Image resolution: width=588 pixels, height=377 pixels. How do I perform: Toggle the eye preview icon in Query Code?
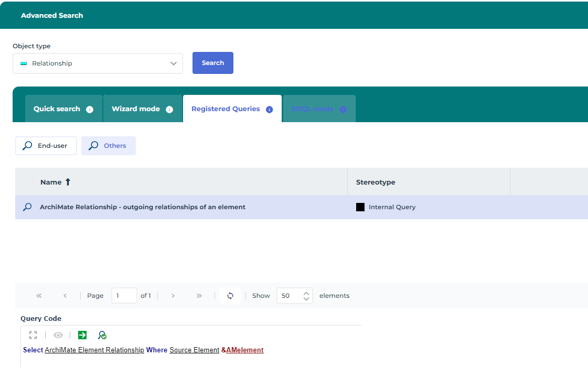tap(58, 335)
